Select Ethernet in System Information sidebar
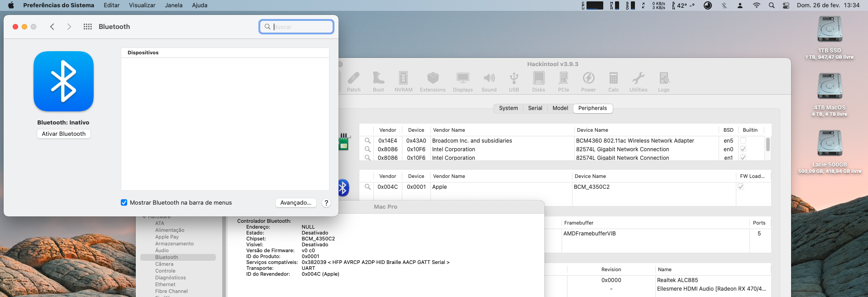Screen dimensions: 868x297 pos(165,284)
